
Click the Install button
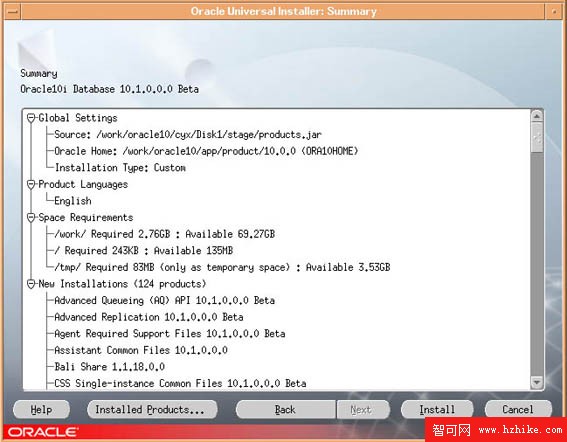437,409
